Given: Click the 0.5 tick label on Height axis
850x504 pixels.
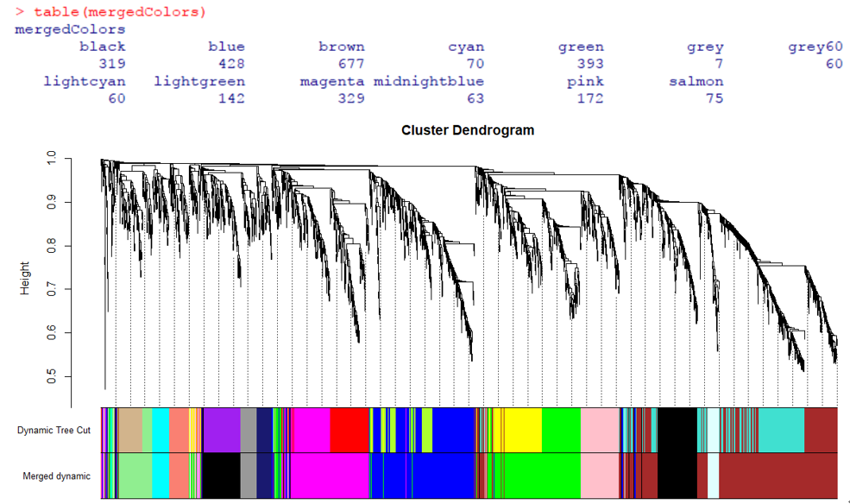Looking at the screenshot, I should (50, 376).
